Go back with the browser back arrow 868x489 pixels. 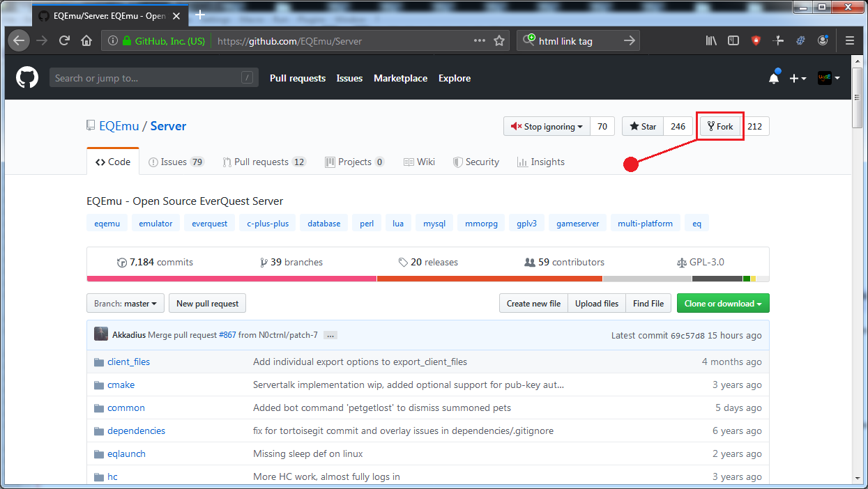(19, 41)
